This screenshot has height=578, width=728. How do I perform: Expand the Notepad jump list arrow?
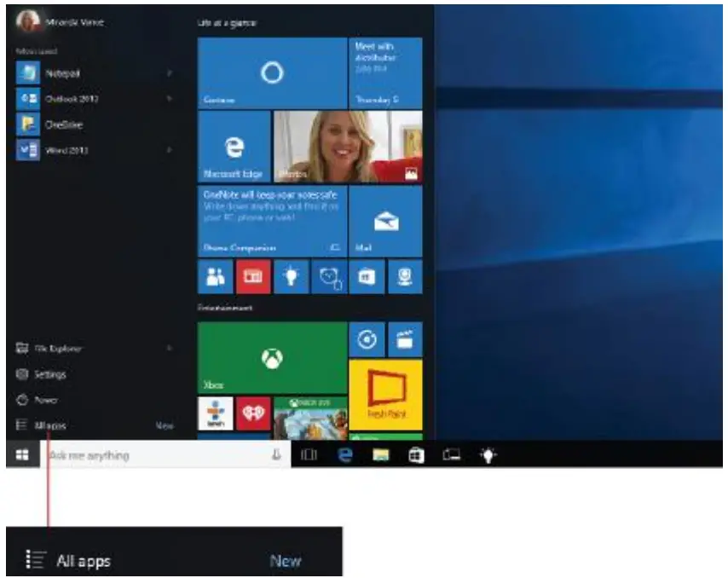click(x=169, y=73)
